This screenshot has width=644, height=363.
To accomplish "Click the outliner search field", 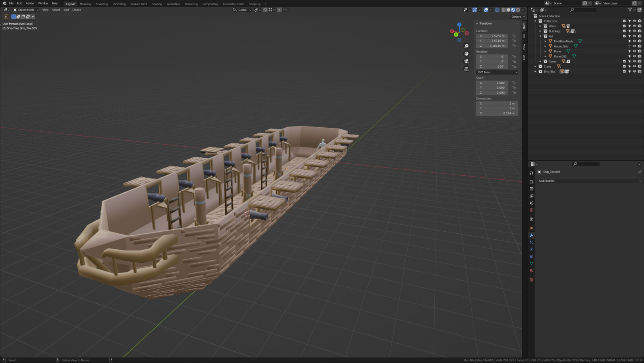I will 582,10.
